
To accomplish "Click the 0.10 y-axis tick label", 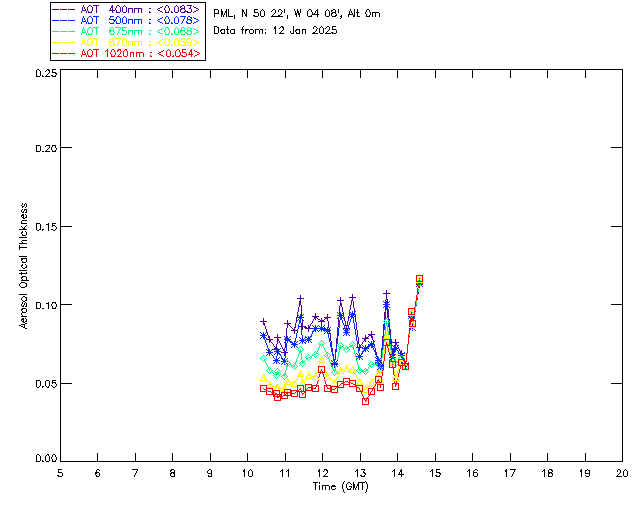I will click(46, 305).
